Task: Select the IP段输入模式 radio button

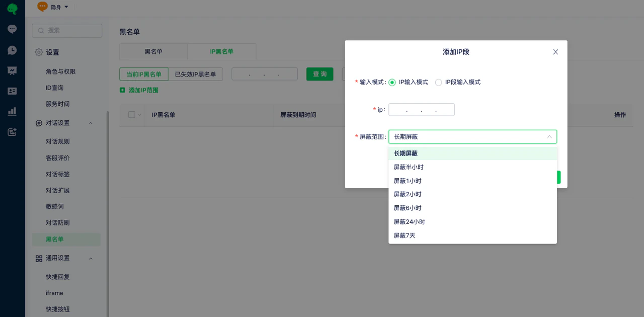Action: tap(438, 82)
